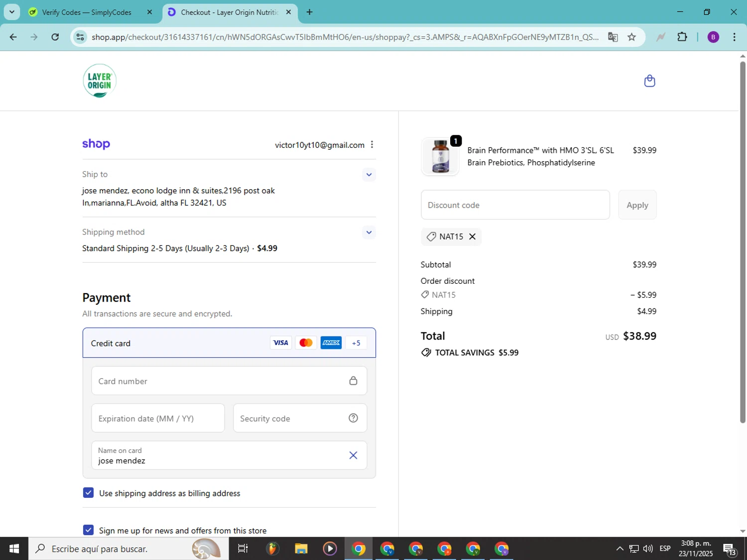
Task: Focus the Discount code field
Action: click(x=515, y=205)
